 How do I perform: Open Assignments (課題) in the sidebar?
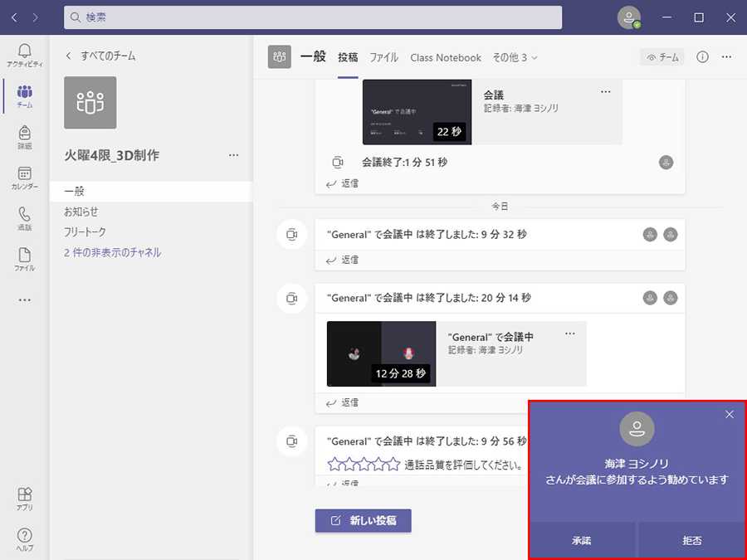tap(24, 137)
